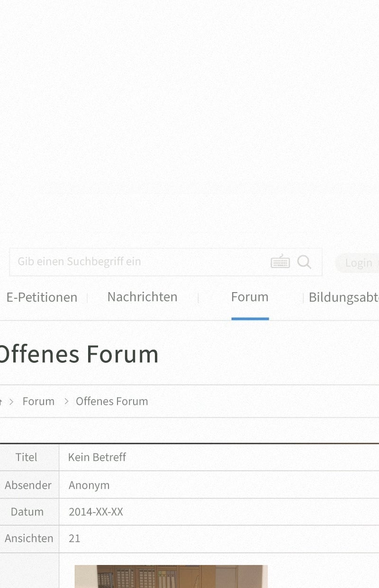
Task: Open the virtual keyboard icon in search
Action: pos(280,262)
